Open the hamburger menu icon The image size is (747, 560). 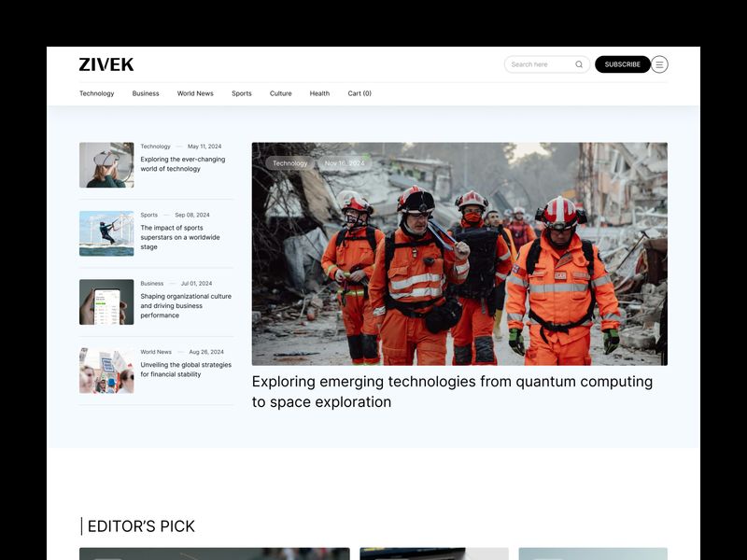658,64
